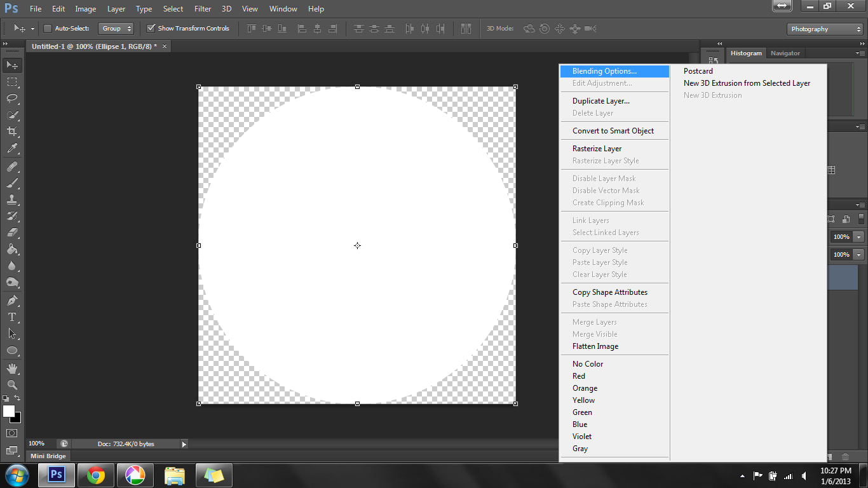Choose Copy Shape Attributes

tap(614, 292)
